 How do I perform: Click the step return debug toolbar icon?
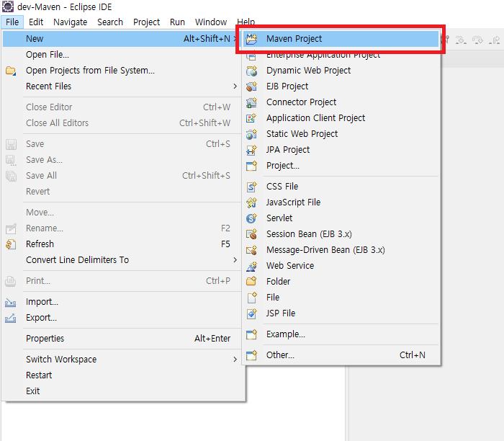tap(494, 40)
